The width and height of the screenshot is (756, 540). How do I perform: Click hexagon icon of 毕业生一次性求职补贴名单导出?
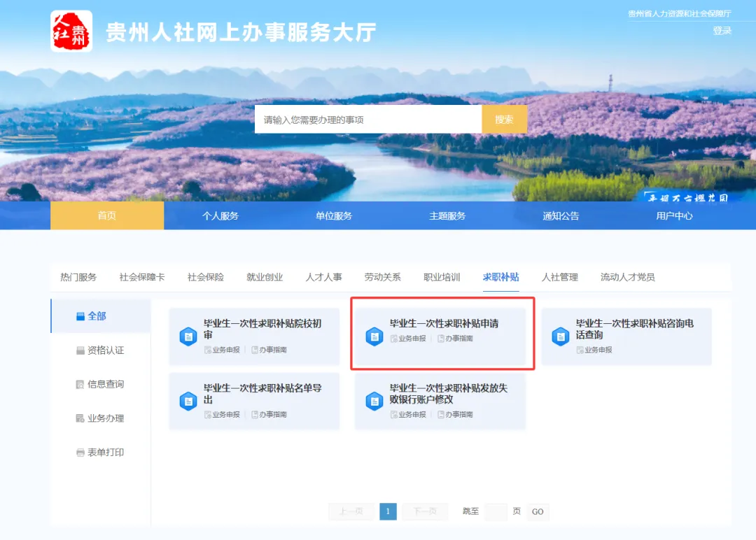click(x=188, y=401)
